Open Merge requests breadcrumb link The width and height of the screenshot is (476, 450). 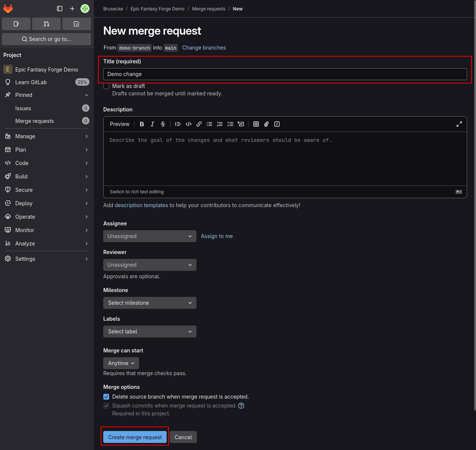[208, 9]
